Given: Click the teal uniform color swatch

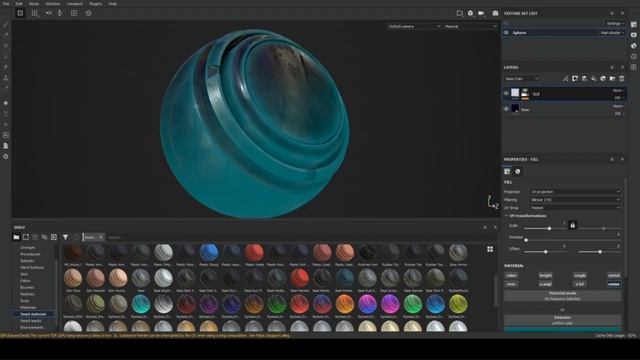Looking at the screenshot, I should pyautogui.click(x=562, y=329).
